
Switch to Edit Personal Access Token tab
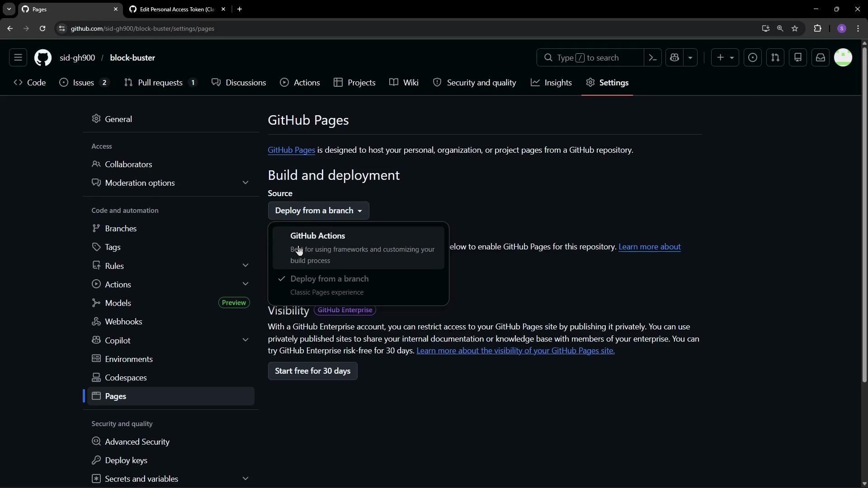pos(177,9)
